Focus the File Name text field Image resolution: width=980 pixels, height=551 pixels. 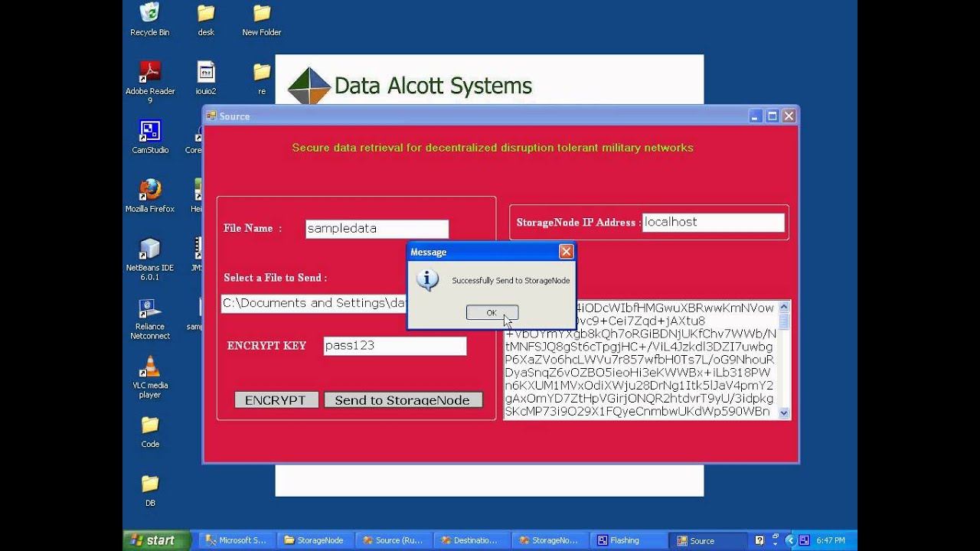coord(377,229)
